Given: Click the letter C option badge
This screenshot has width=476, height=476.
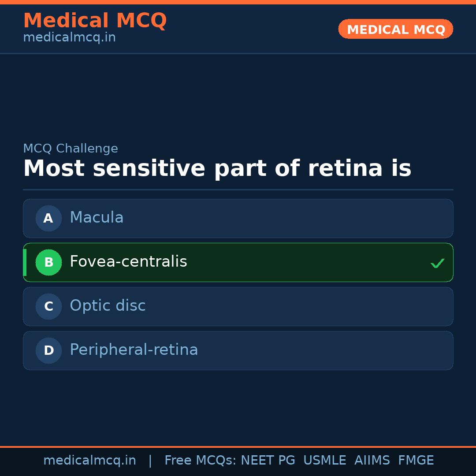Looking at the screenshot, I should tap(48, 306).
